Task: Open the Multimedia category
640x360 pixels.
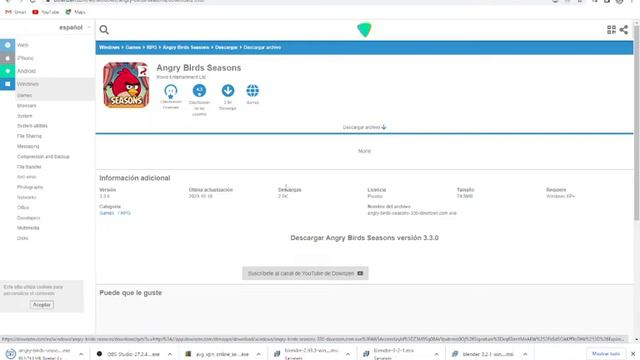Action: [x=28, y=228]
